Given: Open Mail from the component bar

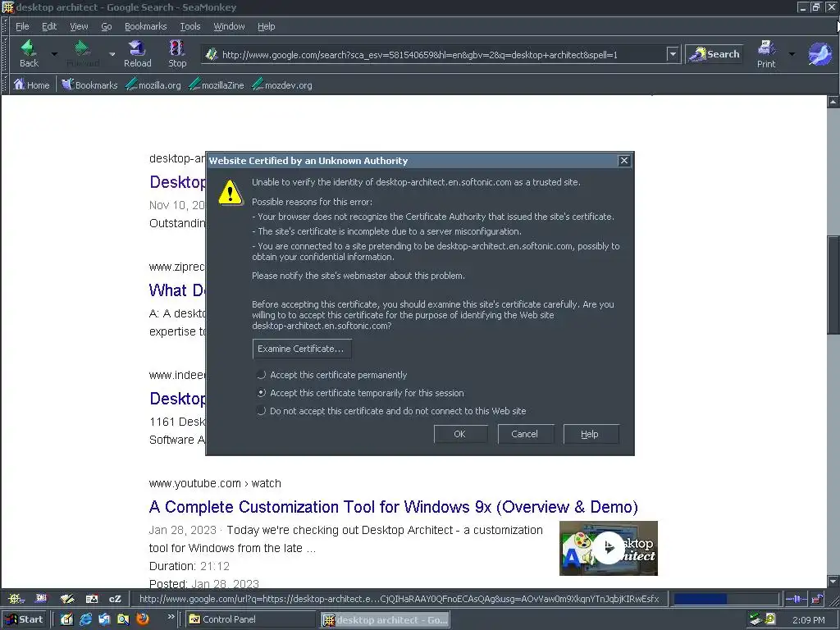Looking at the screenshot, I should (41, 598).
